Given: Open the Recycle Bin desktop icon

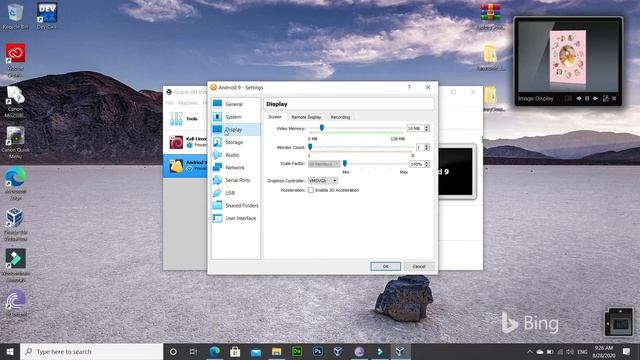Looking at the screenshot, I should point(15,17).
